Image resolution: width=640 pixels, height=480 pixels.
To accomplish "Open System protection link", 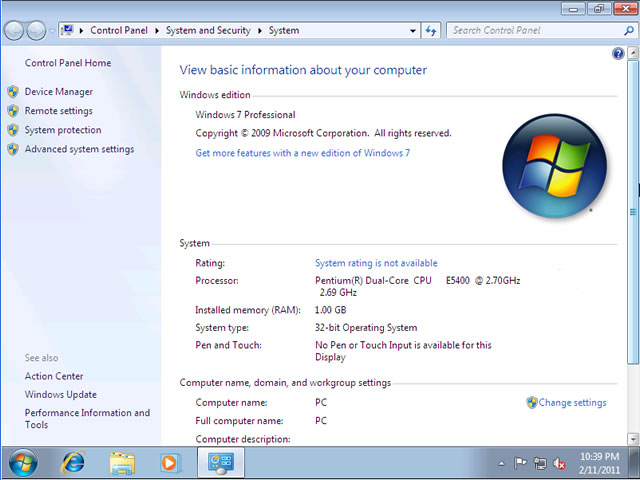I will (63, 130).
